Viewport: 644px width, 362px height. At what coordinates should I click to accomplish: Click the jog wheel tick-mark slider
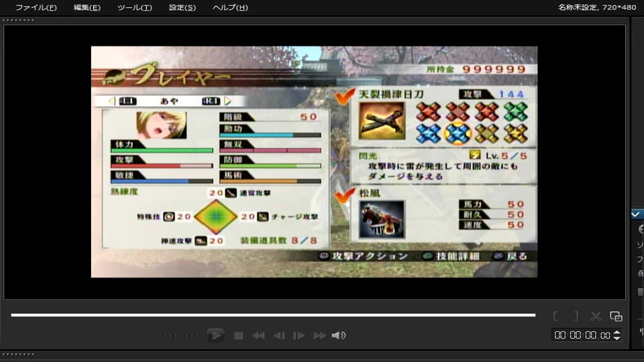click(x=180, y=335)
